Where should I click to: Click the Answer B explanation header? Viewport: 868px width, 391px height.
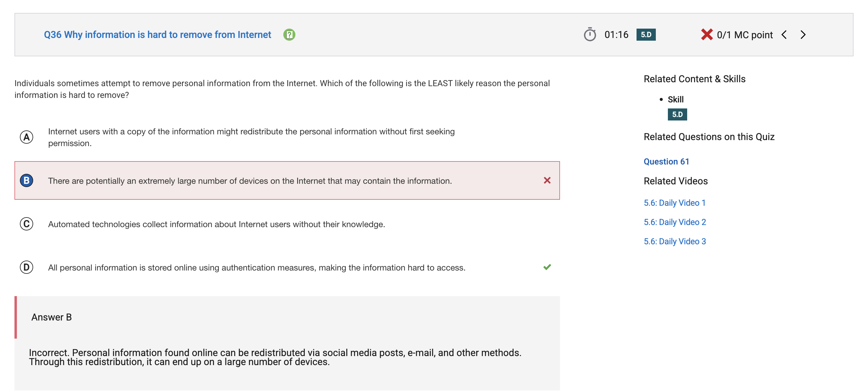click(52, 317)
